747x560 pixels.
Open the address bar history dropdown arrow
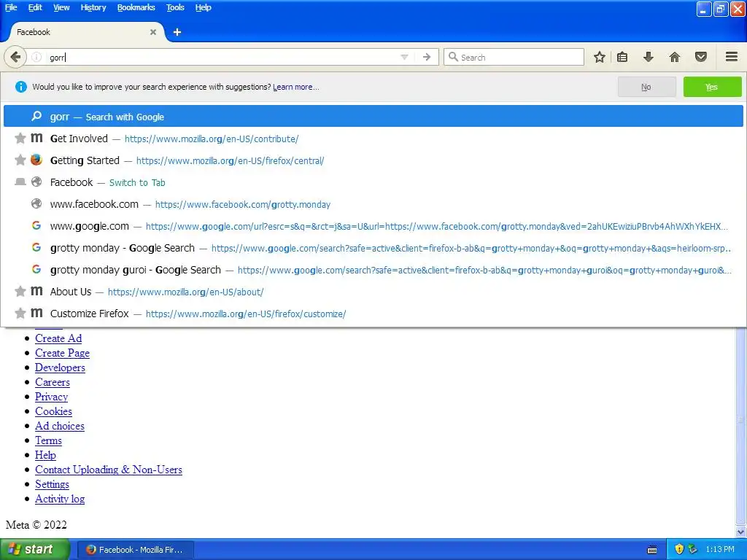[404, 57]
